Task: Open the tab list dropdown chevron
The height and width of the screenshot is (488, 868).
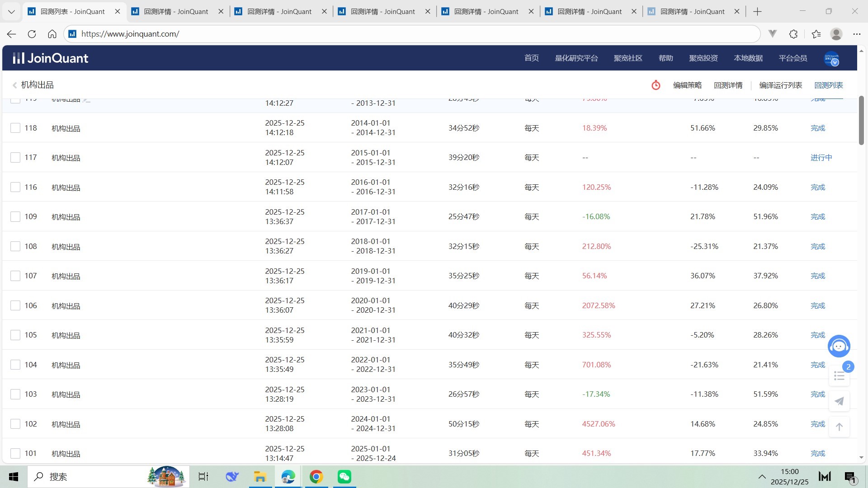Action: point(11,12)
